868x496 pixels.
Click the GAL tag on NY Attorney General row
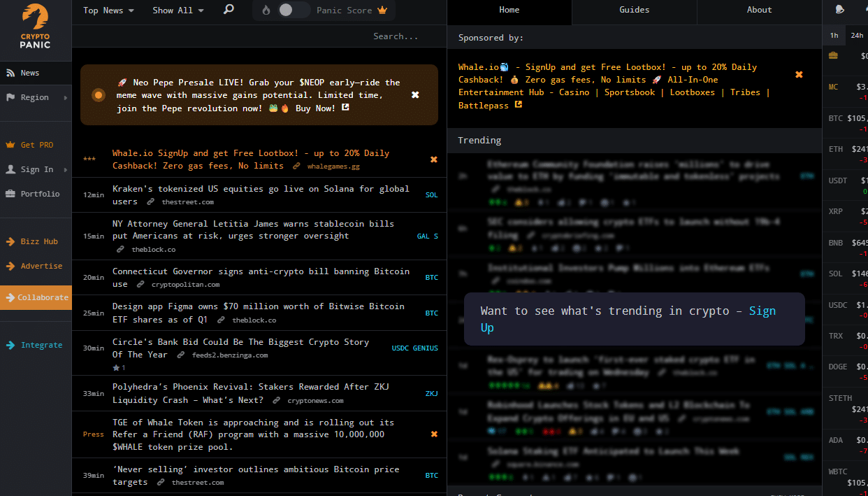click(424, 236)
